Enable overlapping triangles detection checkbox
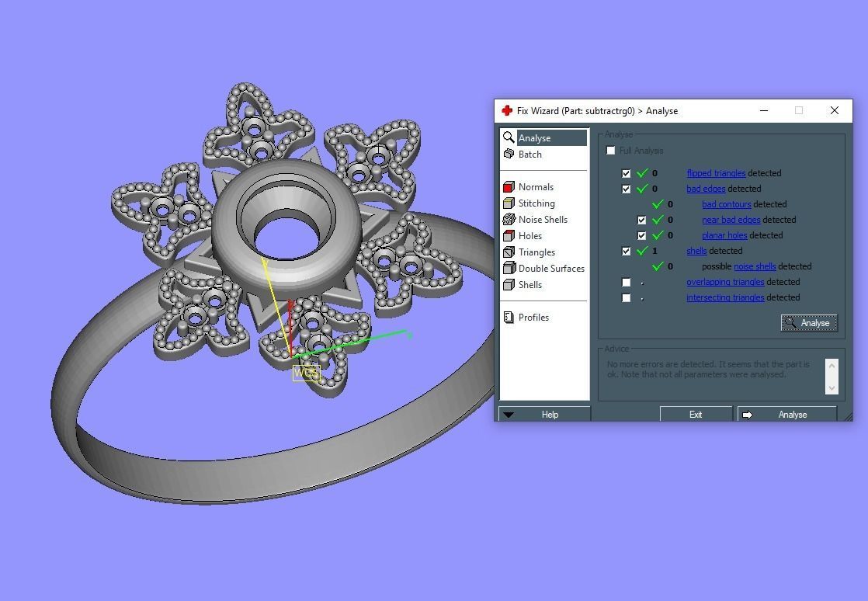The width and height of the screenshot is (868, 601). [x=626, y=282]
